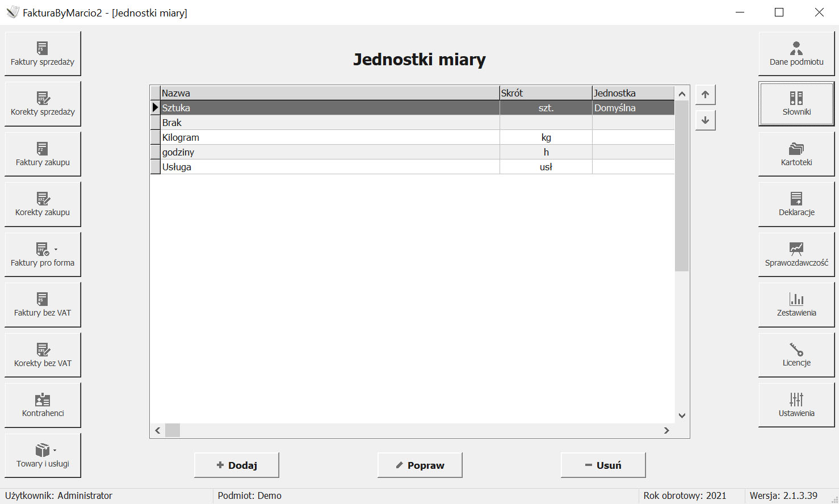The width and height of the screenshot is (839, 504).
Task: Expand Towary i usługi dropdown arrow
Action: (x=55, y=450)
